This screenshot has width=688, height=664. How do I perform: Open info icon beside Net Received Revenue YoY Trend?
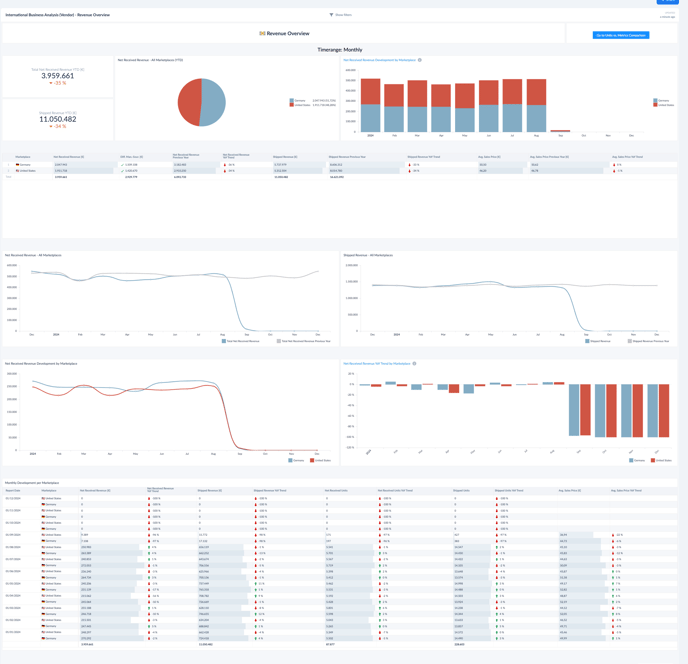point(415,364)
